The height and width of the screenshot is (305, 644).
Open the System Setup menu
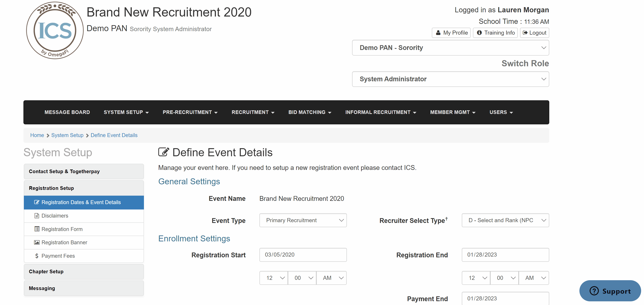coord(126,112)
